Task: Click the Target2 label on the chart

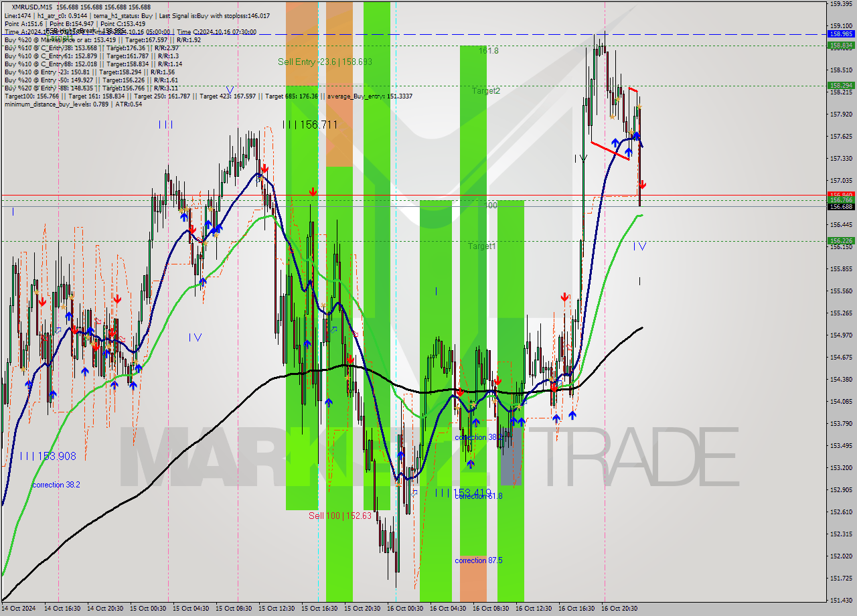Action: pyautogui.click(x=485, y=90)
